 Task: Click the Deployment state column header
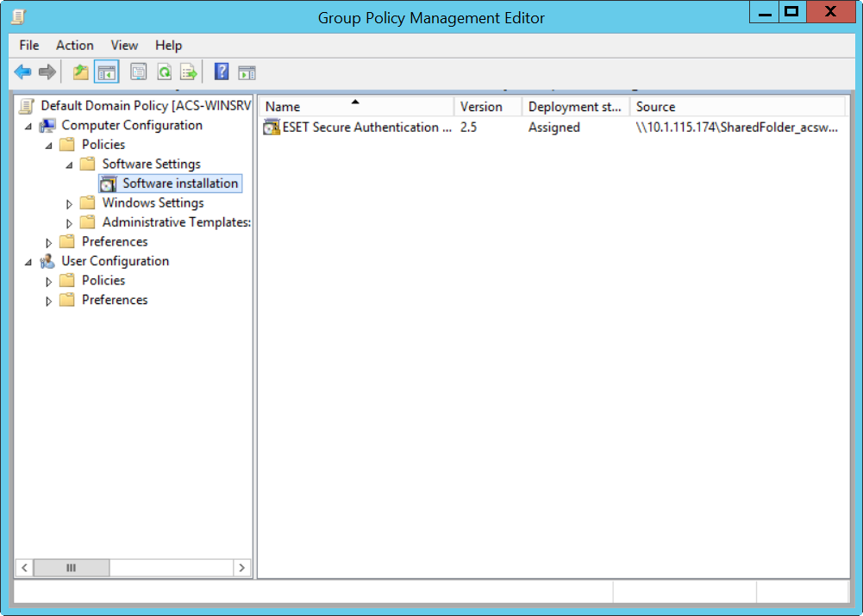[574, 106]
